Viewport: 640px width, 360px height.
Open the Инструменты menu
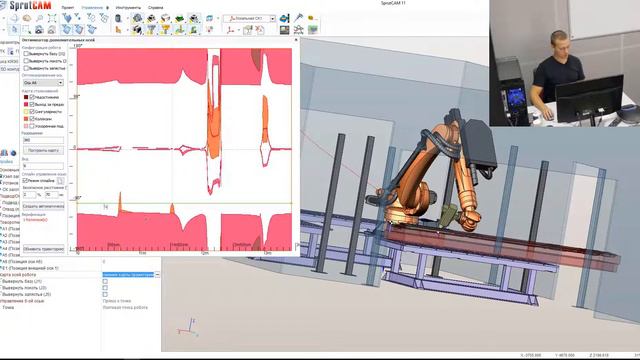point(128,7)
